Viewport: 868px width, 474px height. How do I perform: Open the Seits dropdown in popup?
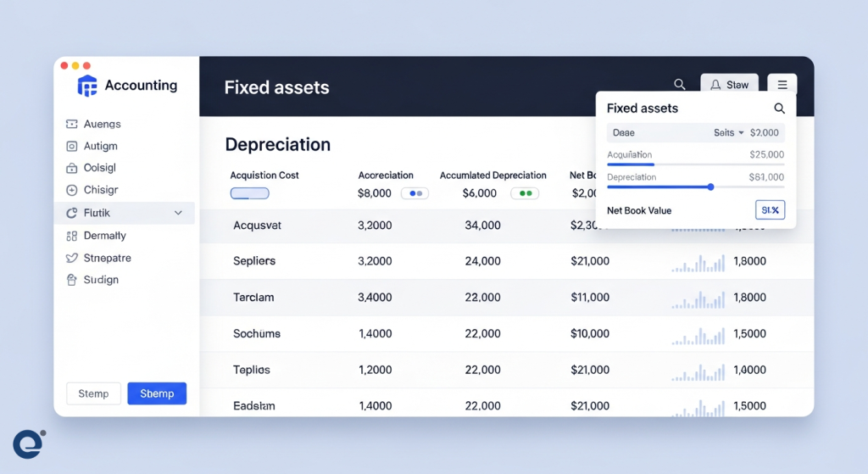pos(728,133)
